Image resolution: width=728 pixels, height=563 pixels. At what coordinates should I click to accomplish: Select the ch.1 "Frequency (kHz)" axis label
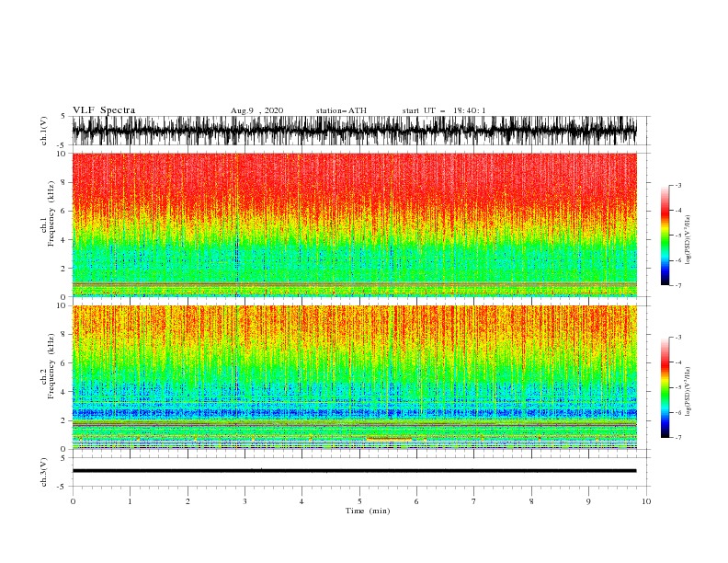pos(51,214)
